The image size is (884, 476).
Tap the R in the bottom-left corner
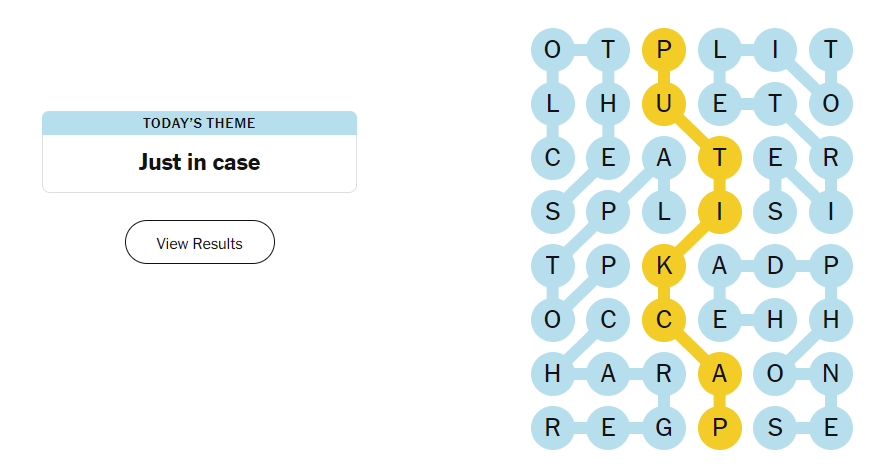pos(553,428)
